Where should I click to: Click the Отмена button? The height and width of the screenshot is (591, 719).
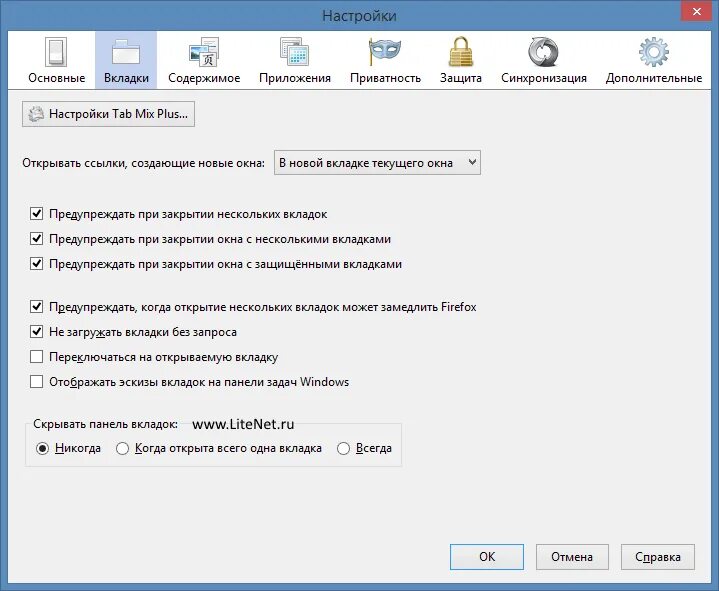click(572, 557)
